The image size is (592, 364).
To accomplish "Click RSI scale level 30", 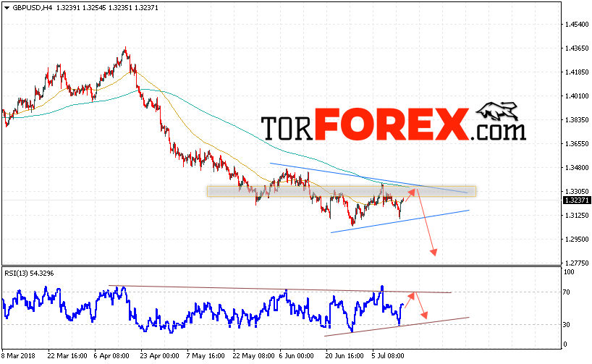I will coord(567,325).
